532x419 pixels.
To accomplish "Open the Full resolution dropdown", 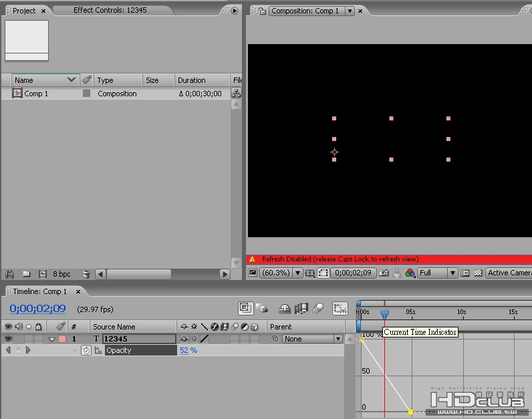I will coord(438,273).
